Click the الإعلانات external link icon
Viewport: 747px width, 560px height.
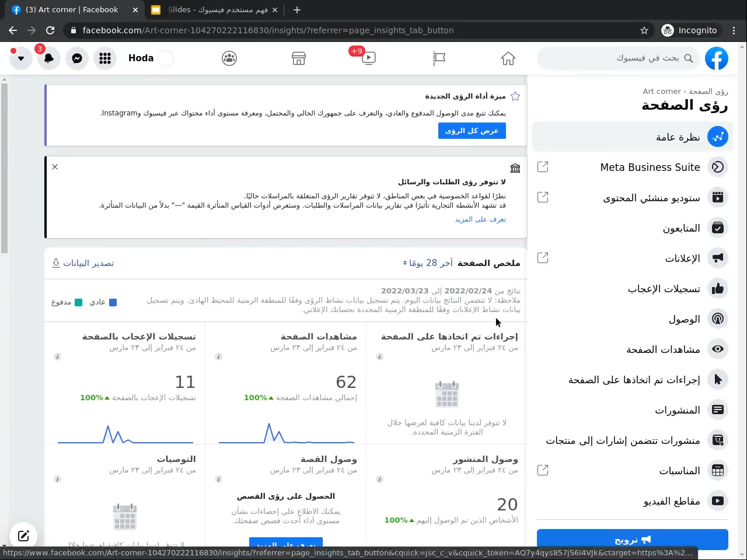pyautogui.click(x=543, y=258)
